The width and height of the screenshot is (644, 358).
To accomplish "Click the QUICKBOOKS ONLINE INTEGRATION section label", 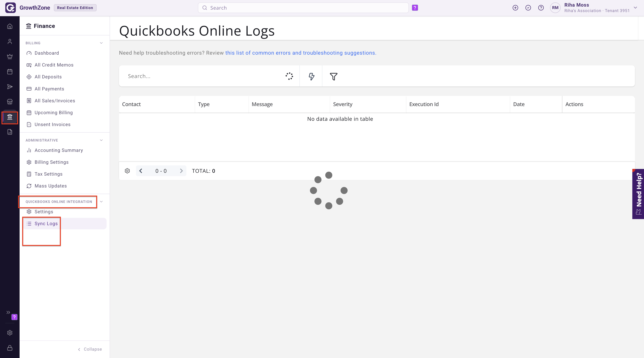I will click(x=59, y=202).
